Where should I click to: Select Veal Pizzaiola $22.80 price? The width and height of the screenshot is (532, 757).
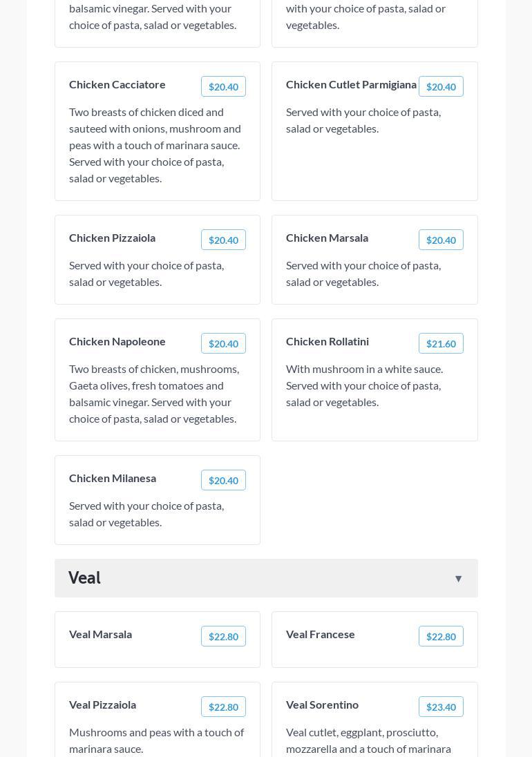point(223,707)
